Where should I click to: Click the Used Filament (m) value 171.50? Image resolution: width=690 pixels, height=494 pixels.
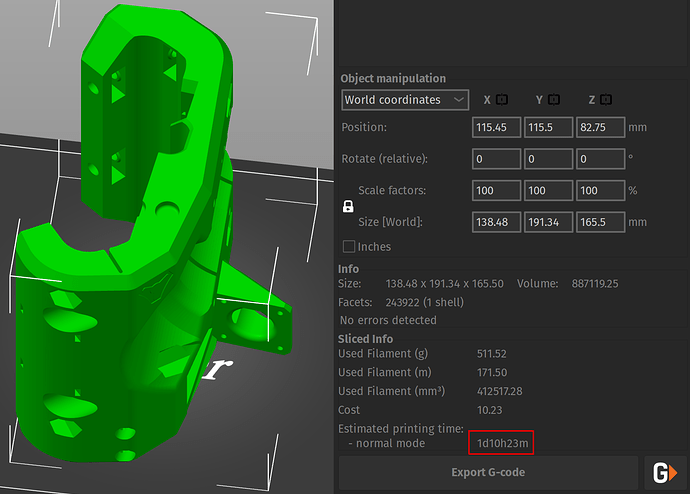pos(492,373)
